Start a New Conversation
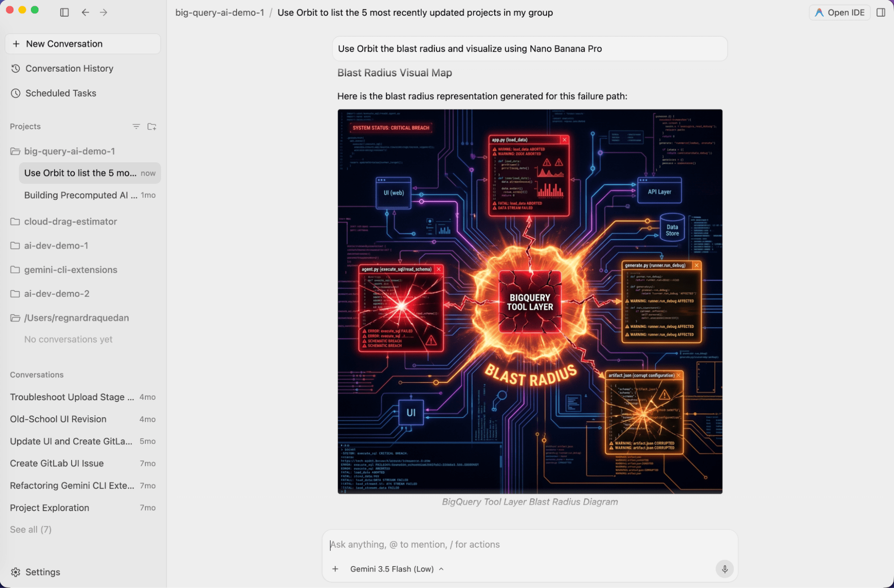The width and height of the screenshot is (894, 588). coord(83,44)
